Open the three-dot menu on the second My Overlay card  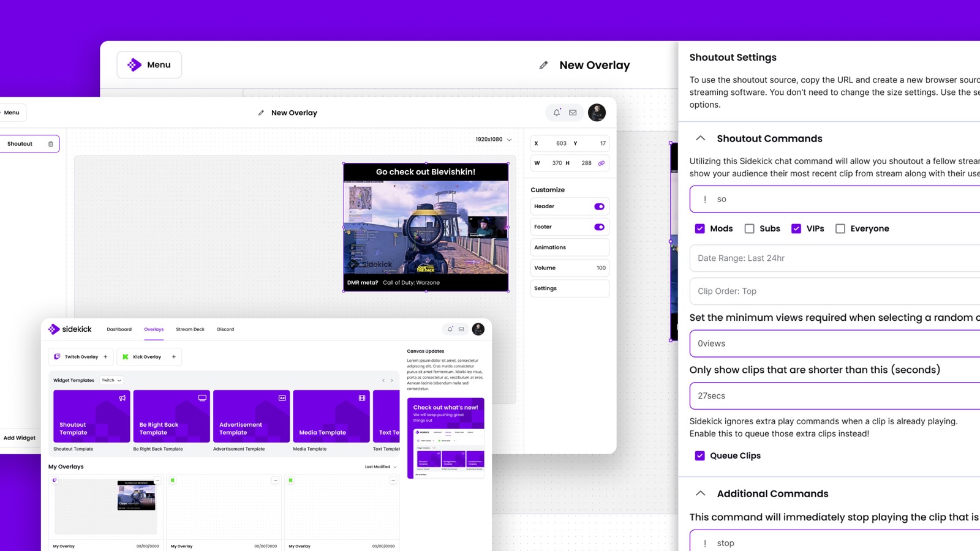pos(275,481)
